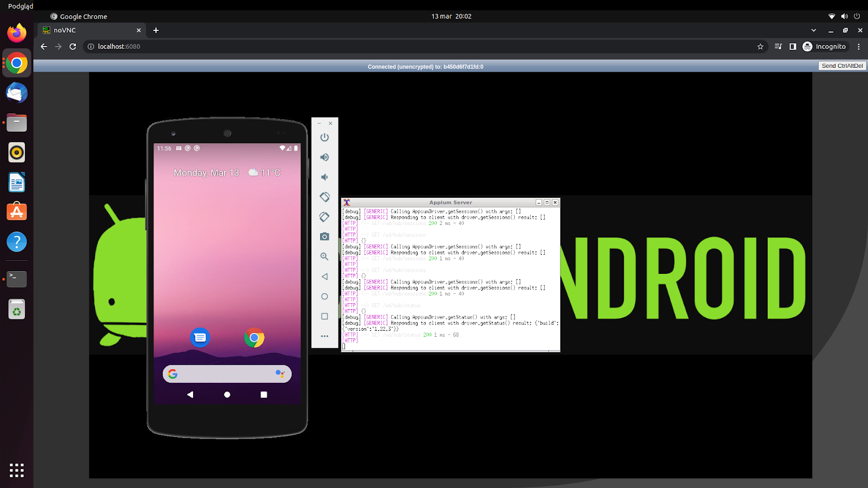Tap the Google Assistant icon in search bar
The image size is (868, 488).
pos(280,374)
